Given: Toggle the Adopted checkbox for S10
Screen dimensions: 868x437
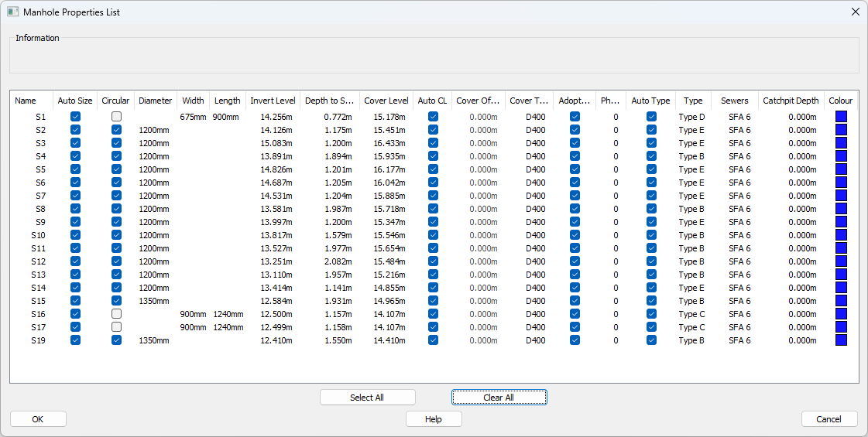Looking at the screenshot, I should pyautogui.click(x=575, y=235).
